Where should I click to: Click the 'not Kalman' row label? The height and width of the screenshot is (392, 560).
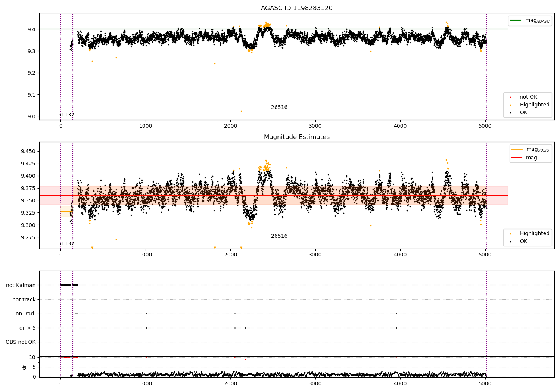pos(21,285)
